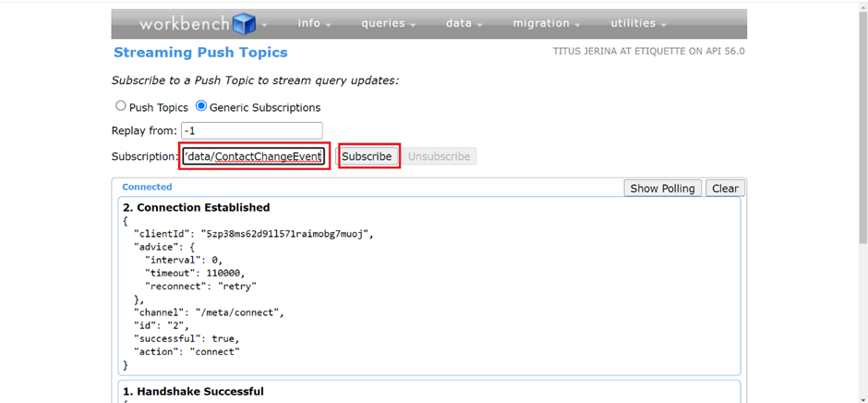This screenshot has width=868, height=403.
Task: Open the migration menu
Action: coord(547,23)
